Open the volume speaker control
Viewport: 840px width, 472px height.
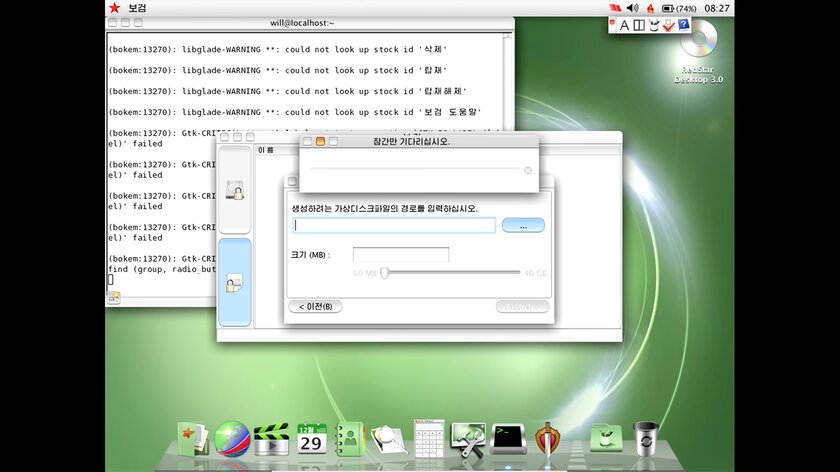633,8
